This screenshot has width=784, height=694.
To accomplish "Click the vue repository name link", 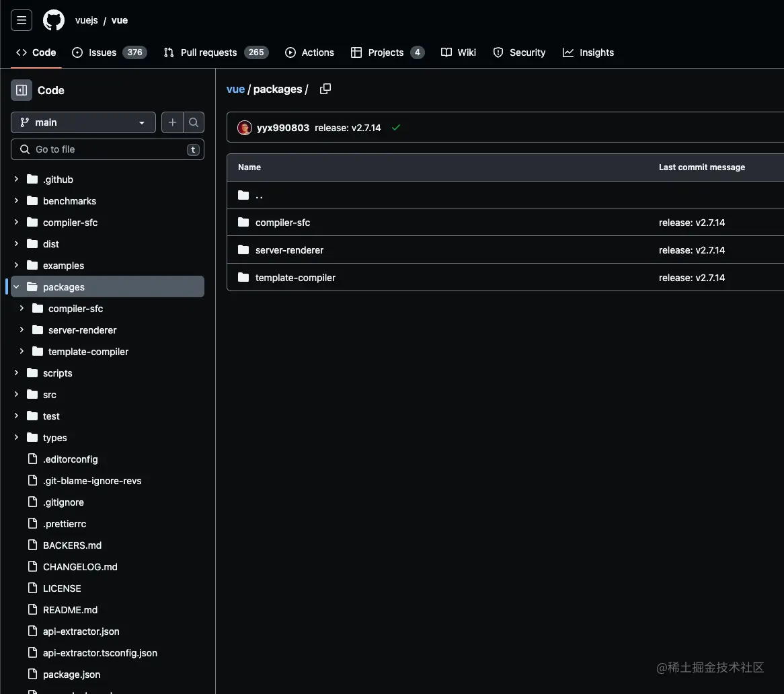I will [x=120, y=20].
